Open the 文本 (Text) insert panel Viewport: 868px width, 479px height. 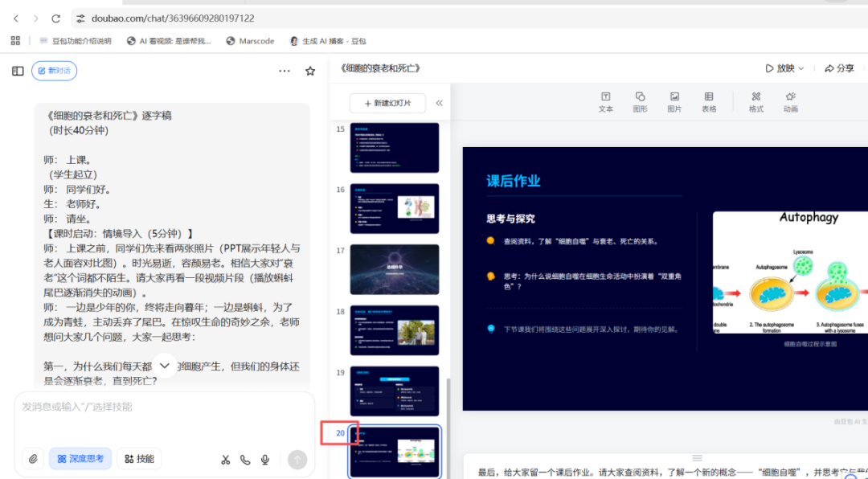coord(605,100)
